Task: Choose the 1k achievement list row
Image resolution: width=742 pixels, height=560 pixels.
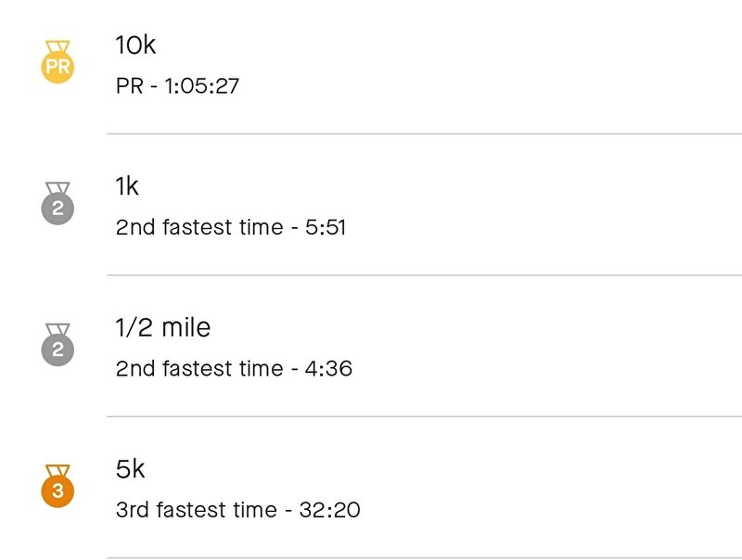Action: pos(371,204)
